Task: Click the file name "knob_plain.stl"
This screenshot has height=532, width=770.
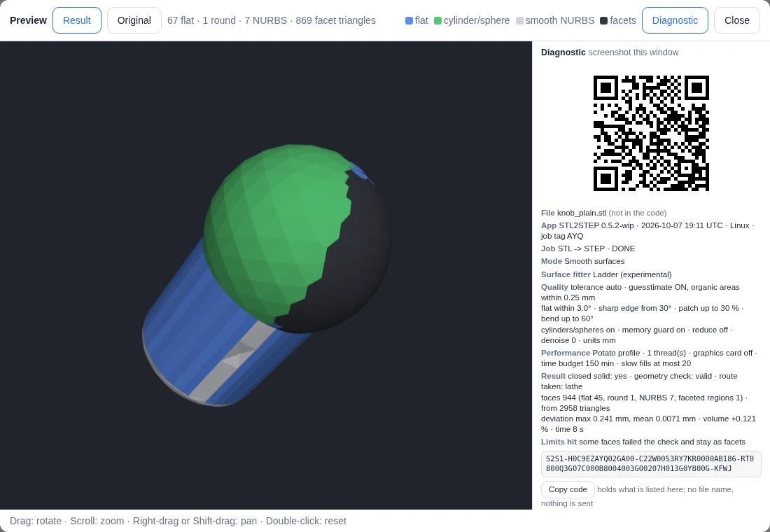Action: pos(582,213)
